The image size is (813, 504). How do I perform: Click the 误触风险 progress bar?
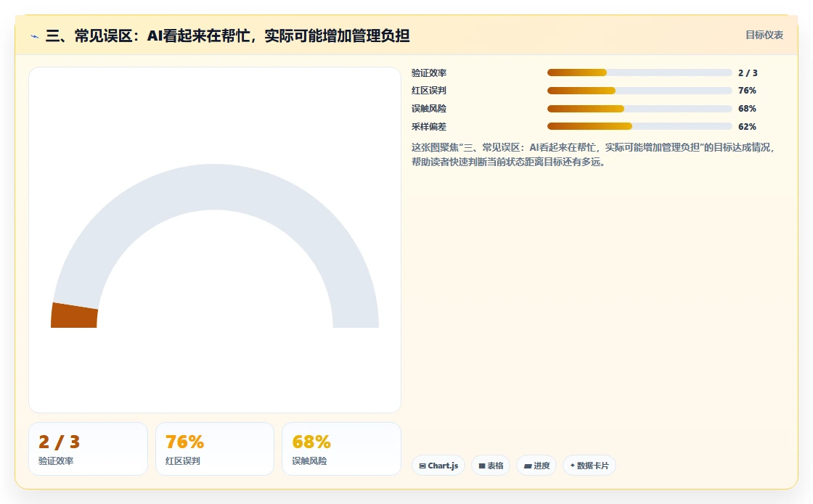tap(640, 109)
